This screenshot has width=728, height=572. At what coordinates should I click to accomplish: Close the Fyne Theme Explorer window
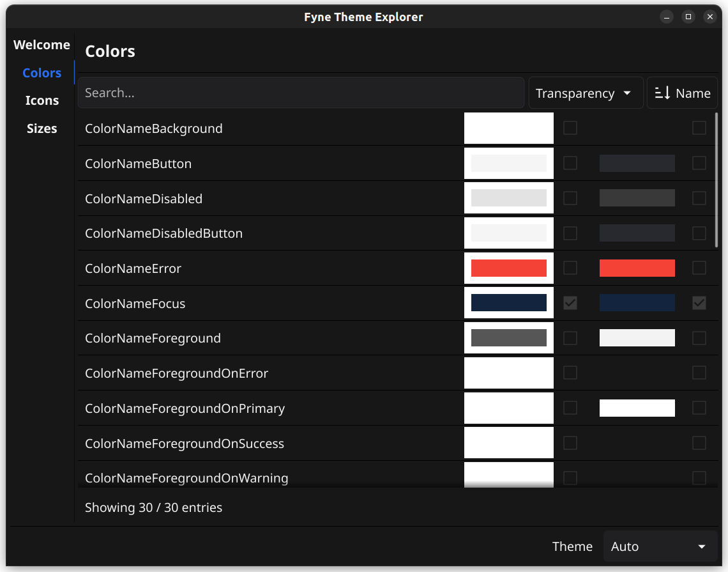point(710,17)
